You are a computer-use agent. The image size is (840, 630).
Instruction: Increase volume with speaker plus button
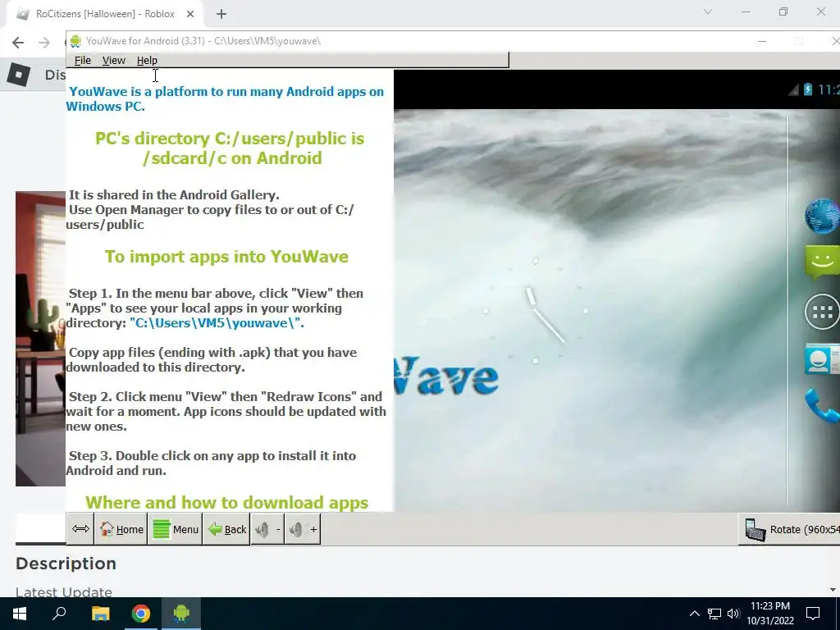point(303,529)
